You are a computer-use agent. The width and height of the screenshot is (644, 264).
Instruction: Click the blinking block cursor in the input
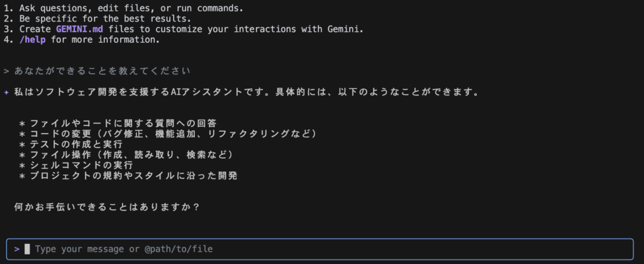[27, 249]
